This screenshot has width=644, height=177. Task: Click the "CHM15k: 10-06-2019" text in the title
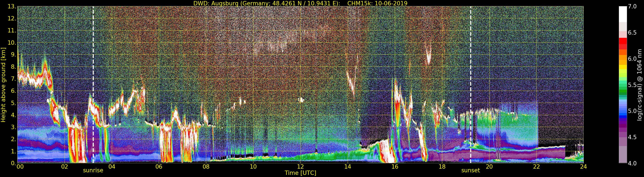(377, 3)
